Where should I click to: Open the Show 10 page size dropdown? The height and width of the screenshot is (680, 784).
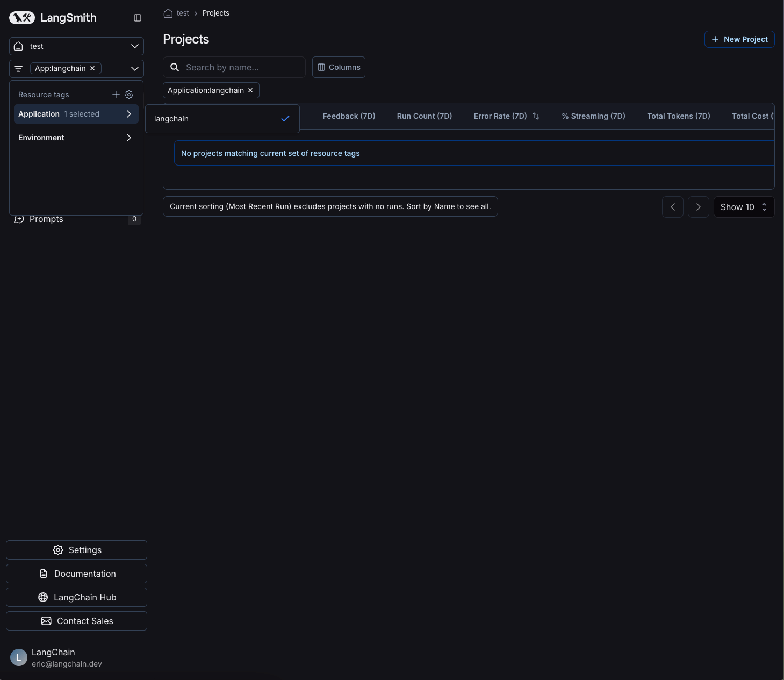point(744,207)
